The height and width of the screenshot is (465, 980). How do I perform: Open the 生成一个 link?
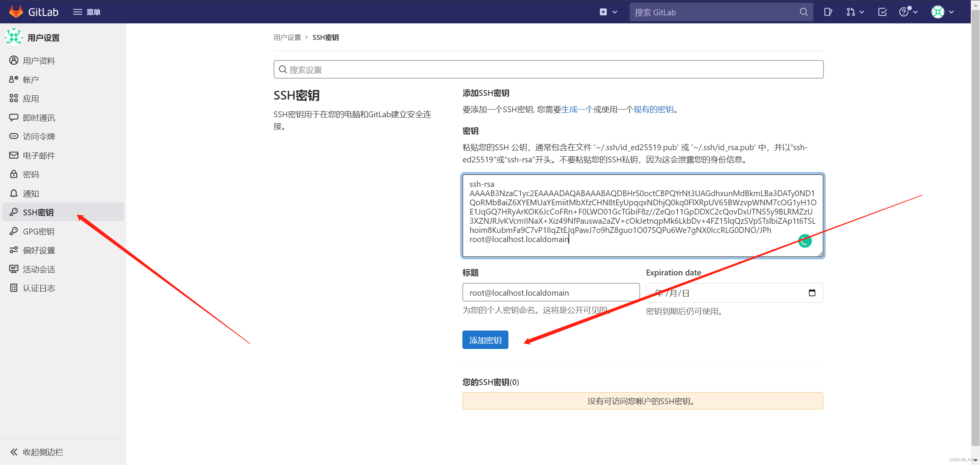pos(577,110)
